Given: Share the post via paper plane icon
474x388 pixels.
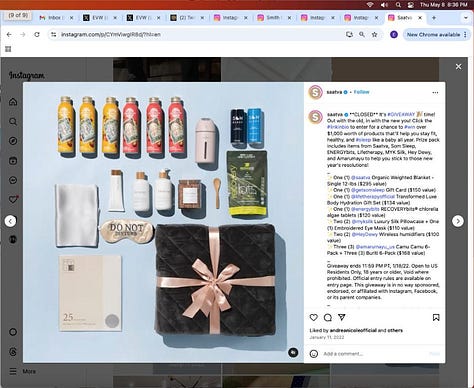Looking at the screenshot, I should click(x=342, y=317).
